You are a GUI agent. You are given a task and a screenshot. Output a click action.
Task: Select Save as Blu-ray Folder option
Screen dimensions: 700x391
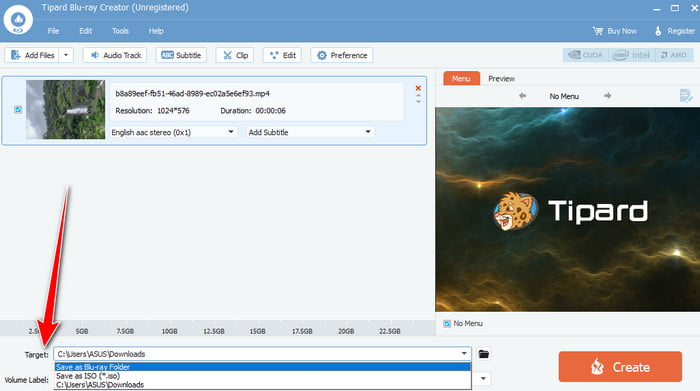262,367
